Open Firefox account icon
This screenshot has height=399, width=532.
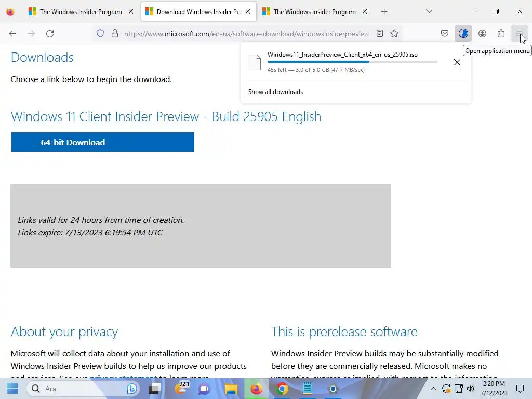tap(482, 33)
